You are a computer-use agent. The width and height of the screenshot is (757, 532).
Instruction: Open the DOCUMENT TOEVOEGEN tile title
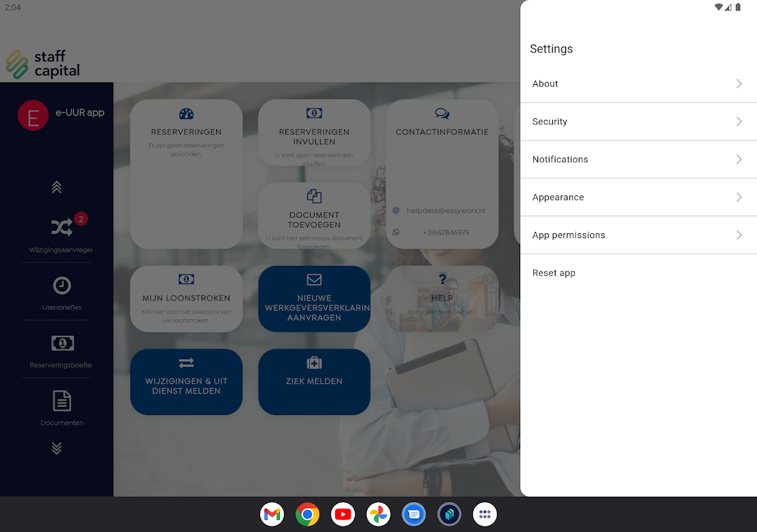[x=314, y=219]
